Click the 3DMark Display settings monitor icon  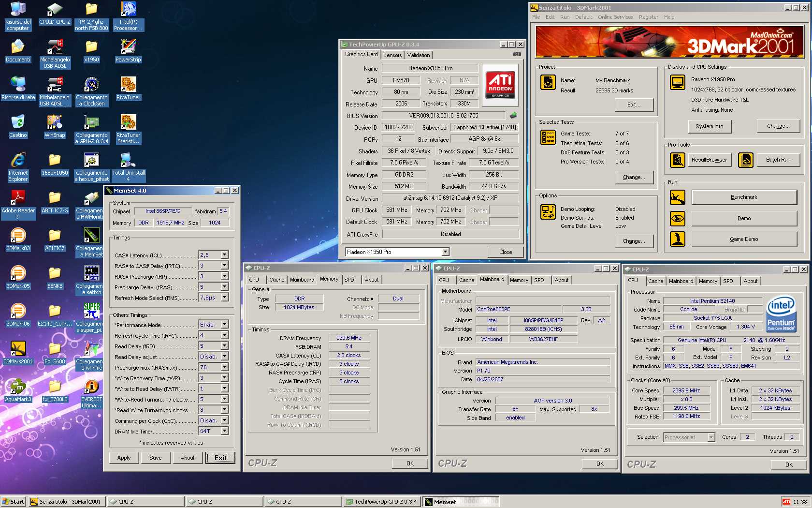(677, 82)
